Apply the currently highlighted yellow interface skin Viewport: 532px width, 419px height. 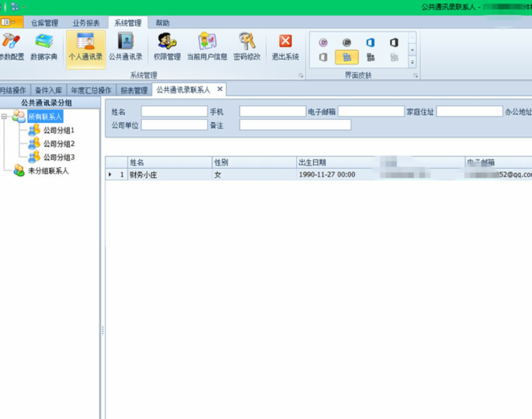tap(347, 56)
